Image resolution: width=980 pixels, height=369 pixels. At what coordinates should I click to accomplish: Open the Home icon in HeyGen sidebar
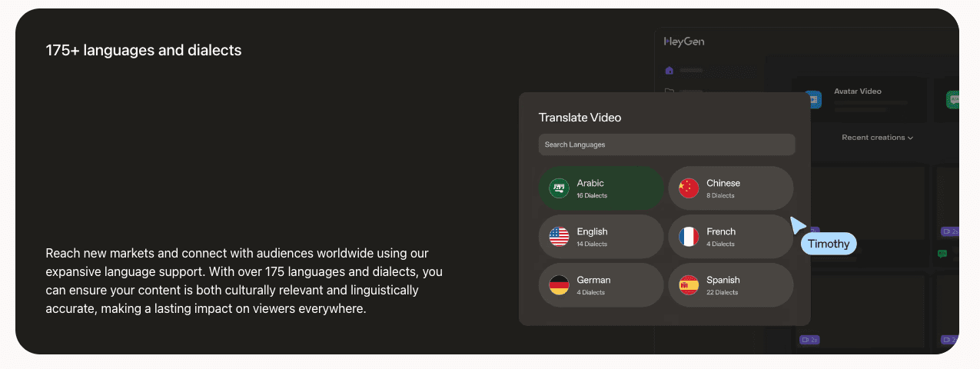click(x=669, y=71)
